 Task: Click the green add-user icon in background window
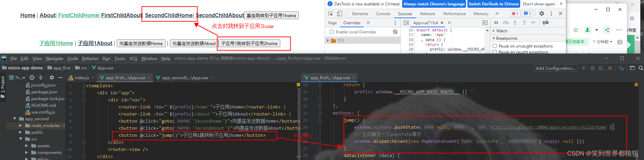pos(587,30)
